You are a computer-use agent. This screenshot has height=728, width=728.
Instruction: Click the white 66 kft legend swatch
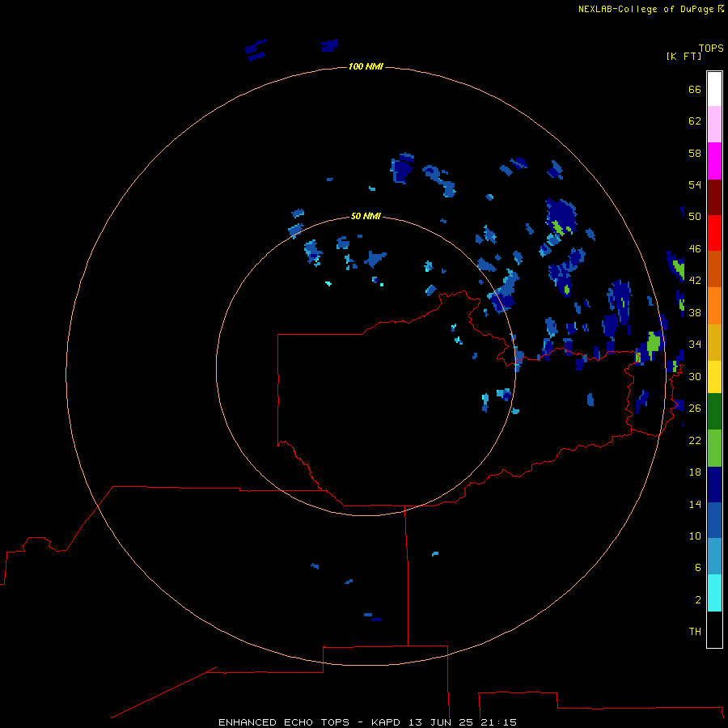(x=714, y=89)
